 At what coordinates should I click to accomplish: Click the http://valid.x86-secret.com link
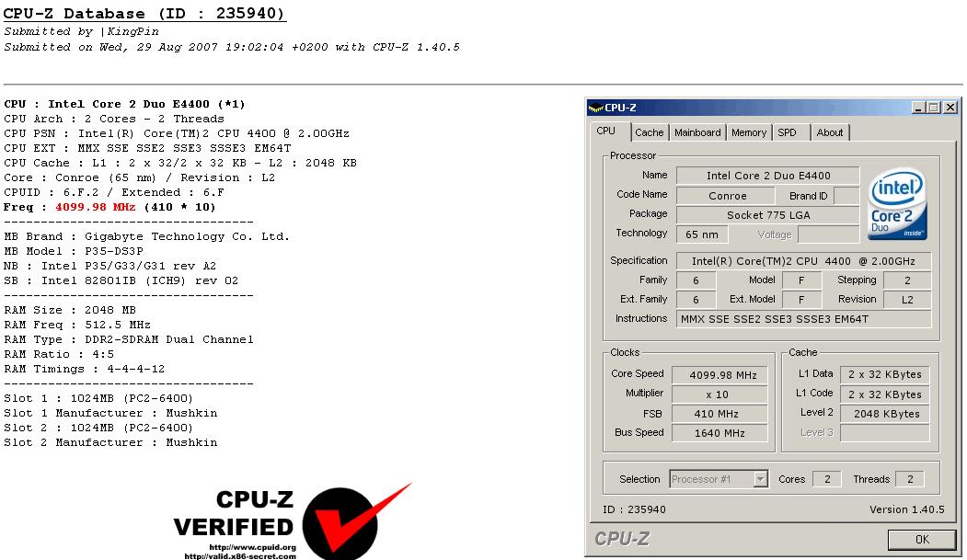(240, 556)
